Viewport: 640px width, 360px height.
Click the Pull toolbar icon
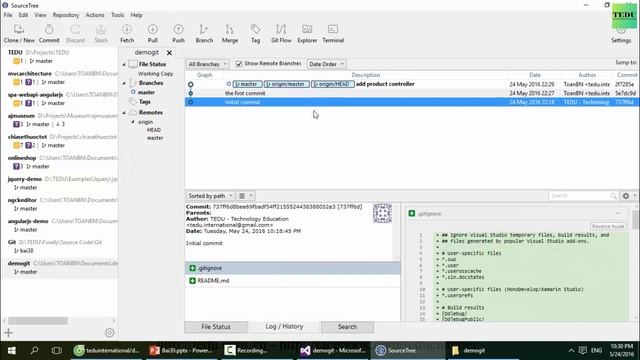click(153, 33)
